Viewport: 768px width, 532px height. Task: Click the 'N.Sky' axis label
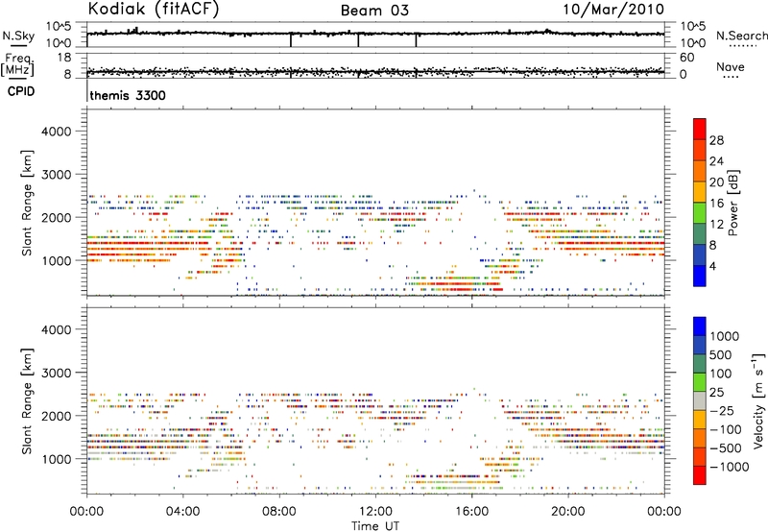coord(18,36)
